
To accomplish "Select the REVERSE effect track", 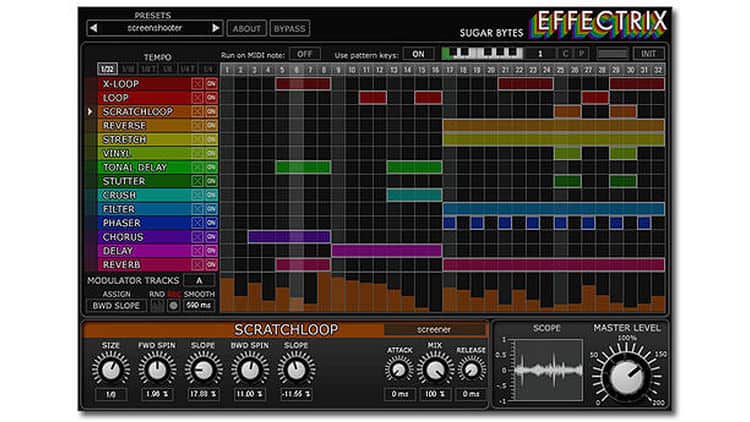I will coord(143,125).
